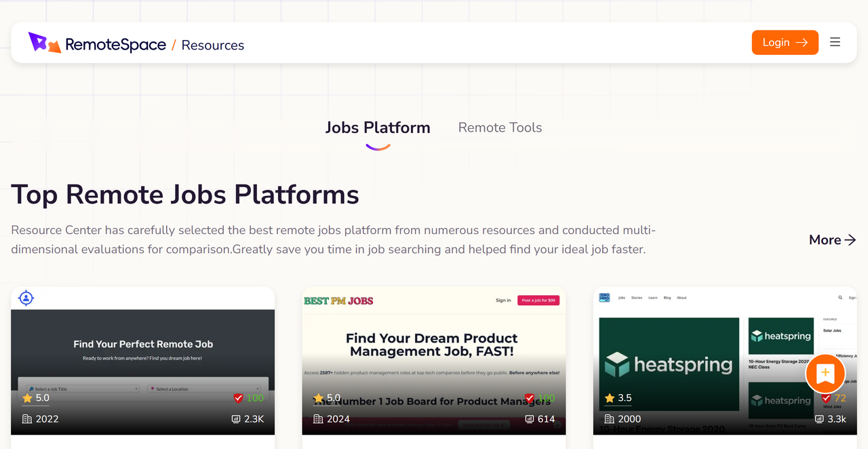This screenshot has height=449, width=868.
Task: Click the star icon on Best PM Jobs card
Action: (x=319, y=398)
